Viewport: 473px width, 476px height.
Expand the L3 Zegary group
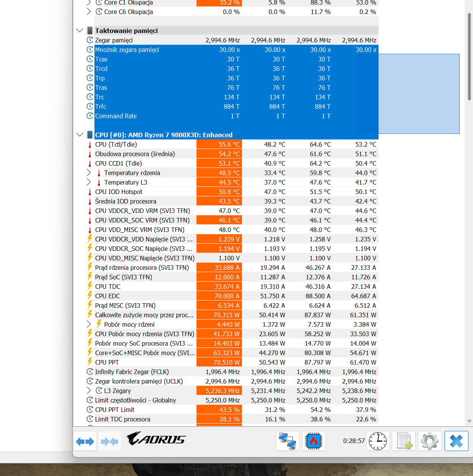(89, 390)
